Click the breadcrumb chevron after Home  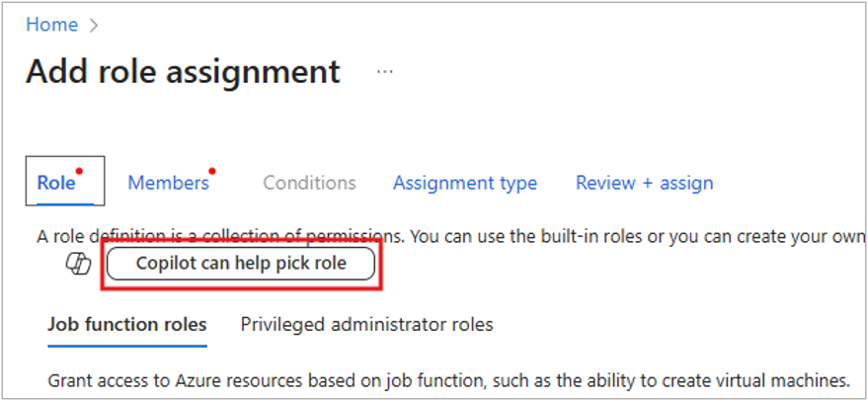tap(94, 26)
